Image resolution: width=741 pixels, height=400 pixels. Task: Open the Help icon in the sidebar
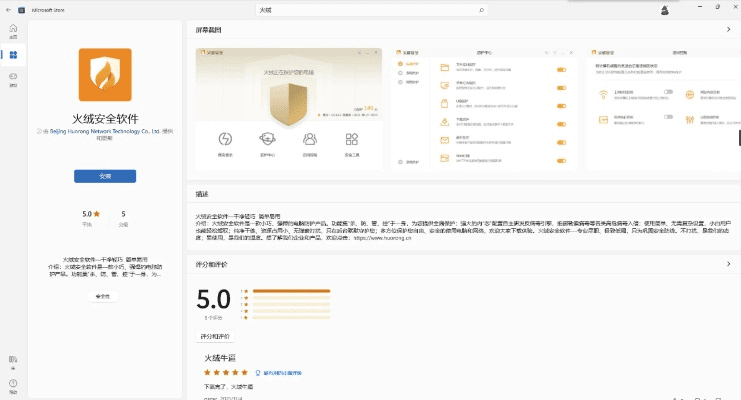[13, 386]
